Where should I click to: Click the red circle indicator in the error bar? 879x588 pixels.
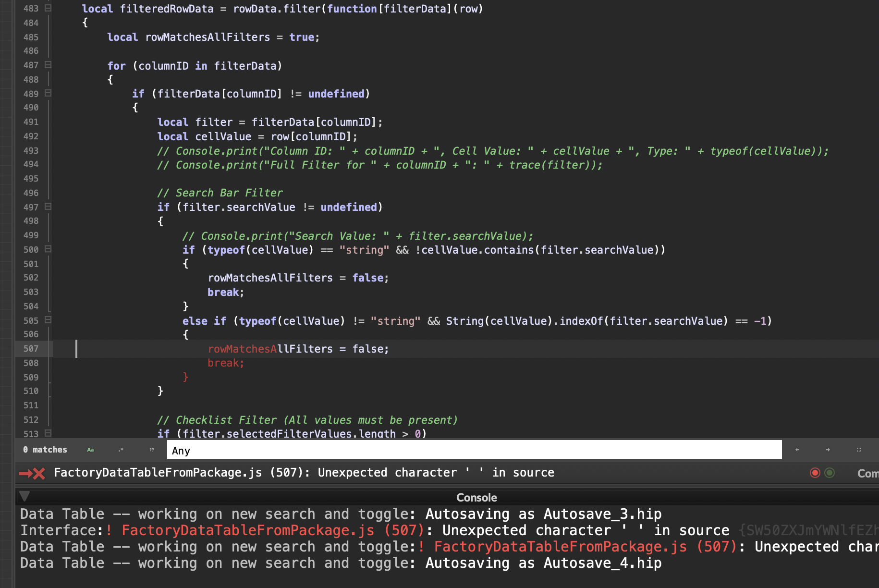[x=815, y=473]
